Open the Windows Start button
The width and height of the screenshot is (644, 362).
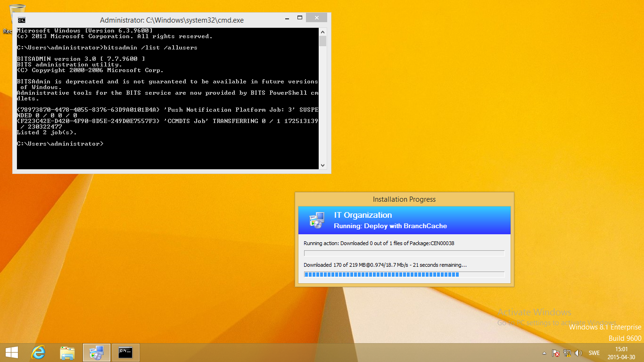tap(11, 353)
